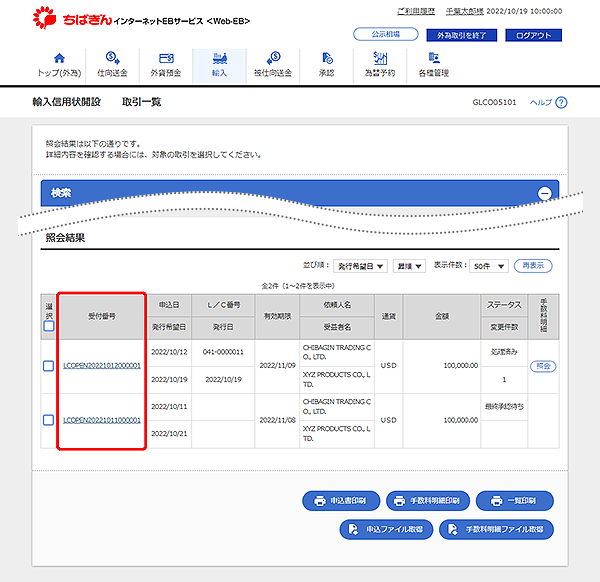Click 外為取引を終了 button

click(x=461, y=35)
